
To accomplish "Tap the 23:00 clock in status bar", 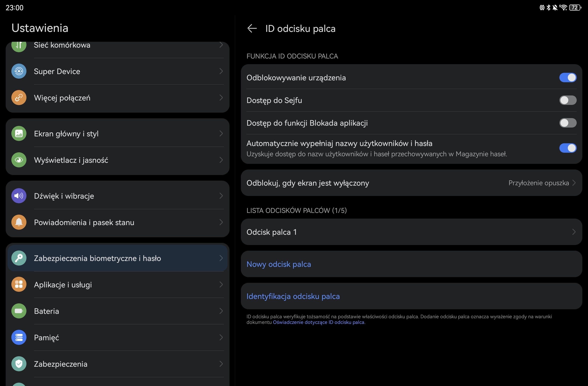I will [x=14, y=8].
